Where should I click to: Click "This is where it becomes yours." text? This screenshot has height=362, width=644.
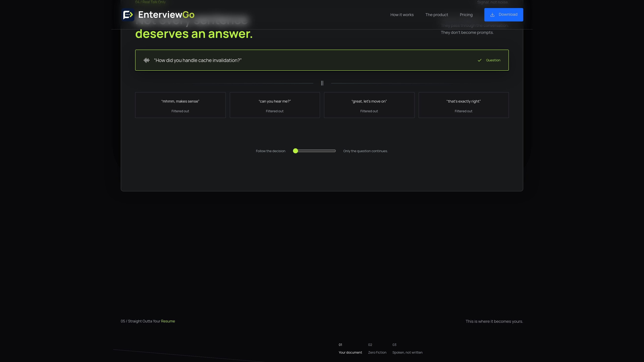pos(494,322)
